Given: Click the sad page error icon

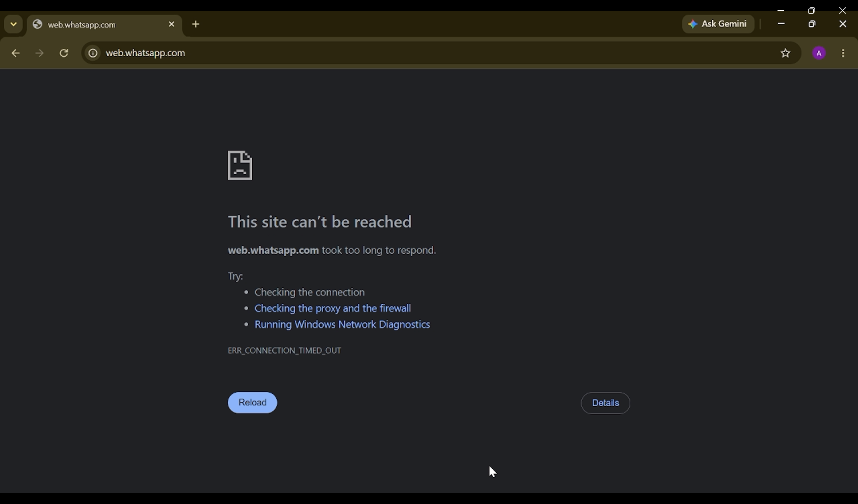Looking at the screenshot, I should coord(240,166).
